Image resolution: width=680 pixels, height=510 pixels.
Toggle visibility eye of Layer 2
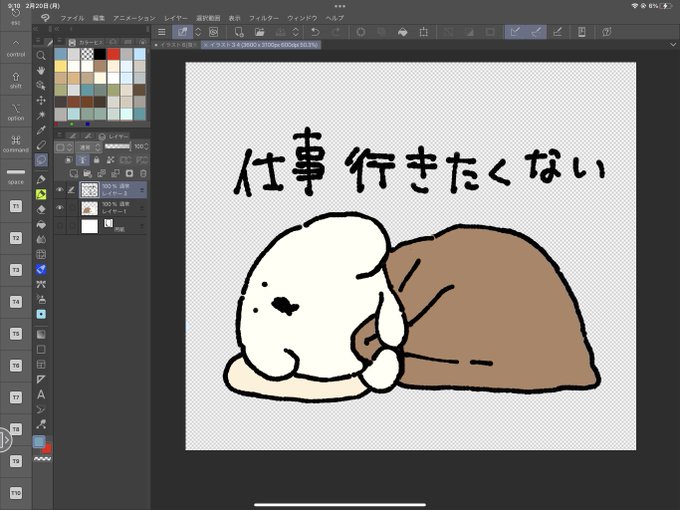pyautogui.click(x=60, y=190)
